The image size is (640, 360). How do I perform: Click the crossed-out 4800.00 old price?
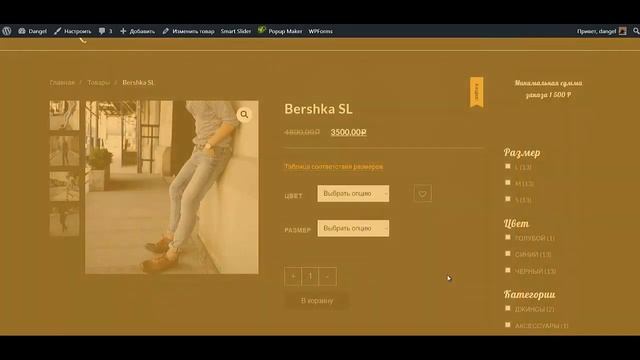(x=302, y=132)
